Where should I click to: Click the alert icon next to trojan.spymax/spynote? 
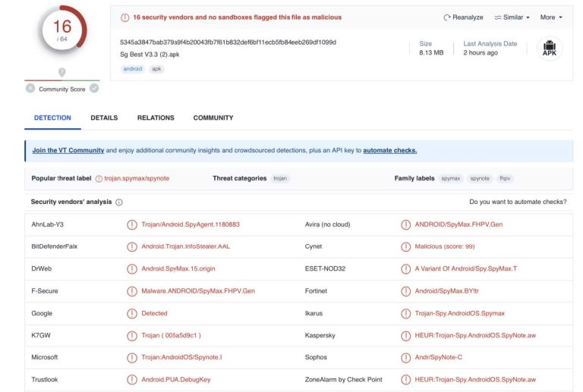point(99,178)
